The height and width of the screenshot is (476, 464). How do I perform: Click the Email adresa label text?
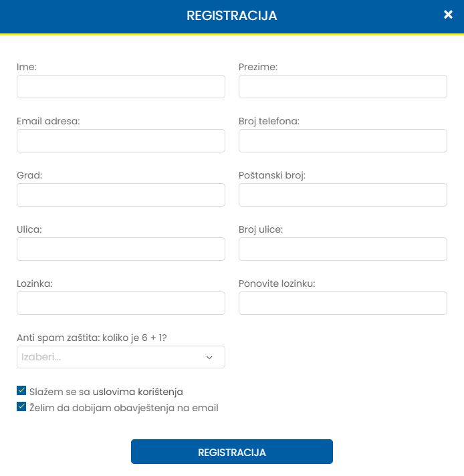click(x=48, y=121)
